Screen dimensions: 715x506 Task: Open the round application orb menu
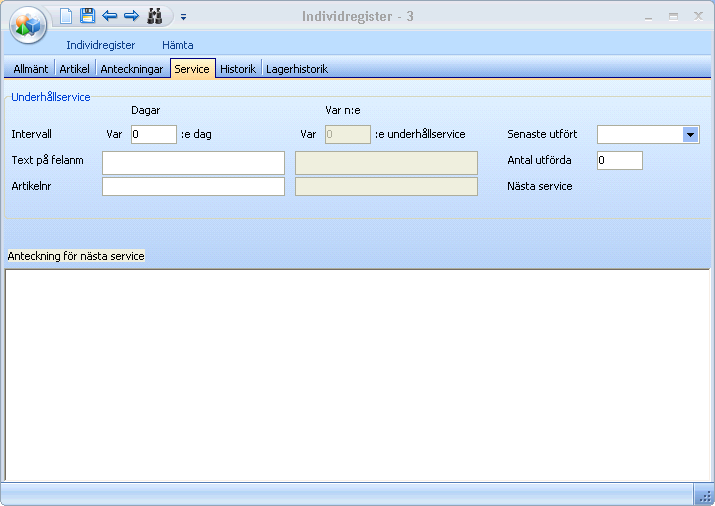pyautogui.click(x=28, y=25)
